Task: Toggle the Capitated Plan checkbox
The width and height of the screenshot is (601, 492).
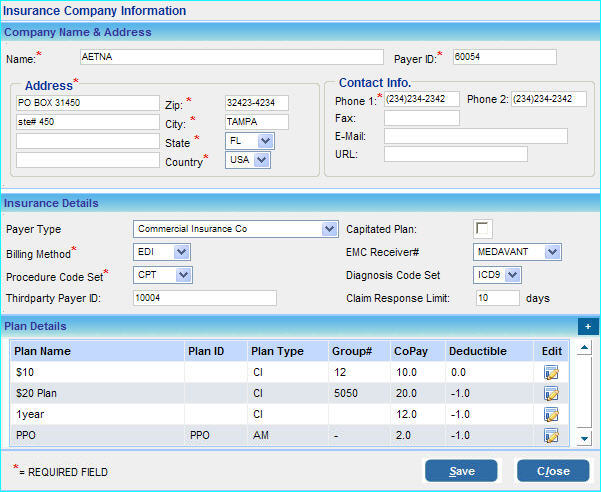Action: (x=483, y=229)
